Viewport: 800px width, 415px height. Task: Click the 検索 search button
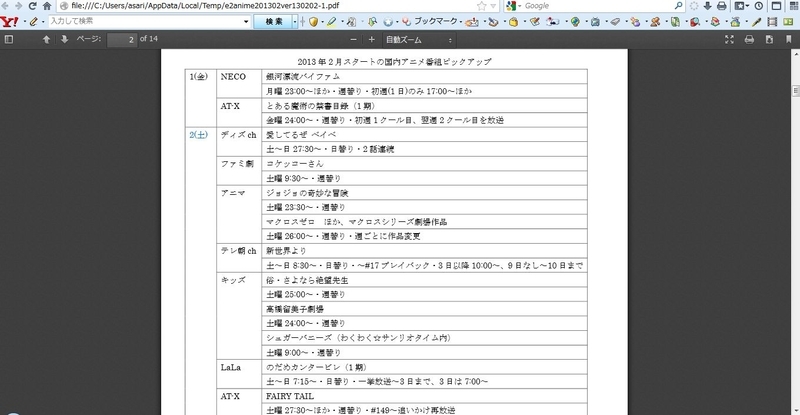273,21
